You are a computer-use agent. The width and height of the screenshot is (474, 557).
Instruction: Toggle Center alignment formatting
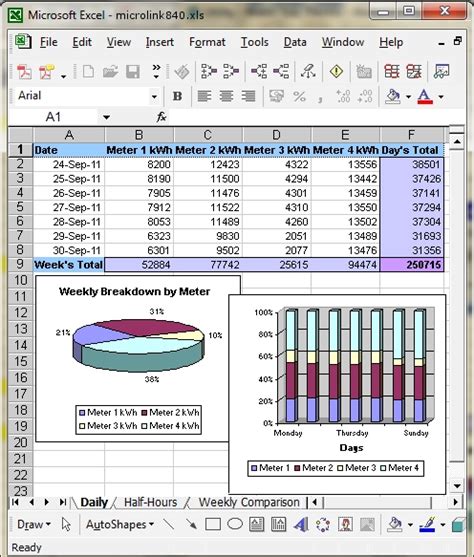226,96
